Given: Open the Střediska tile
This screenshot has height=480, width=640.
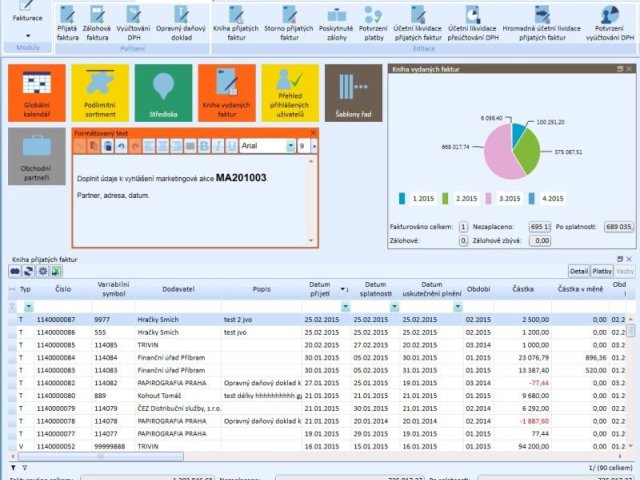Looking at the screenshot, I should [163, 93].
